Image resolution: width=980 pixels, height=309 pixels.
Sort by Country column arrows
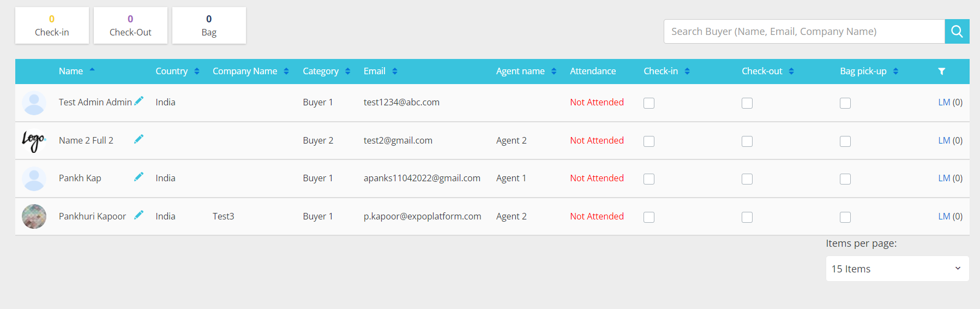[x=197, y=72]
